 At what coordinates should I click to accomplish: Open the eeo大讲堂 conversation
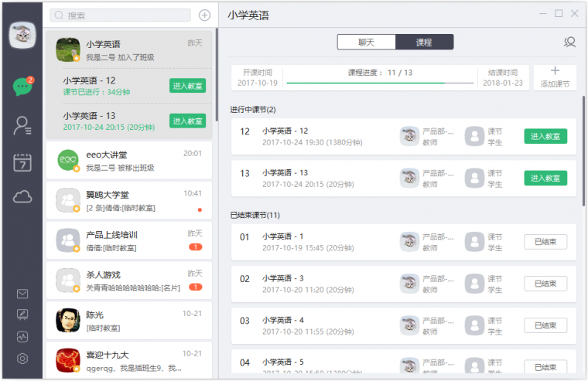tap(128, 160)
